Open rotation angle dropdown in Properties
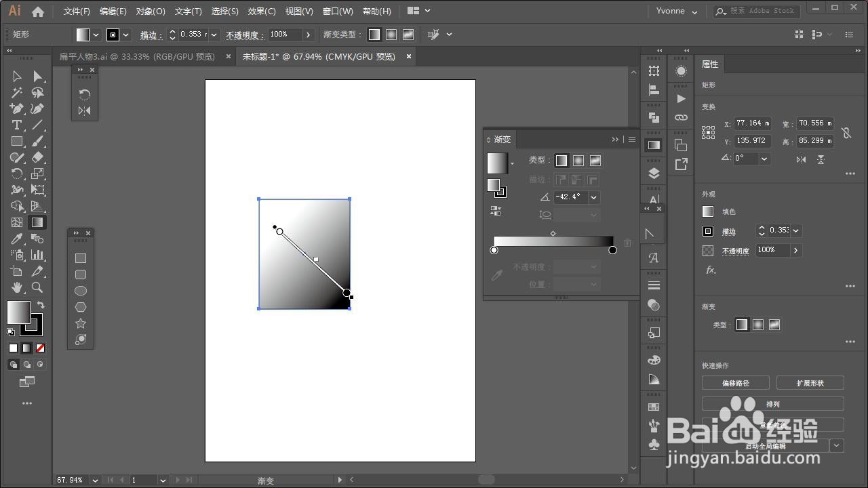868x488 pixels. point(764,159)
